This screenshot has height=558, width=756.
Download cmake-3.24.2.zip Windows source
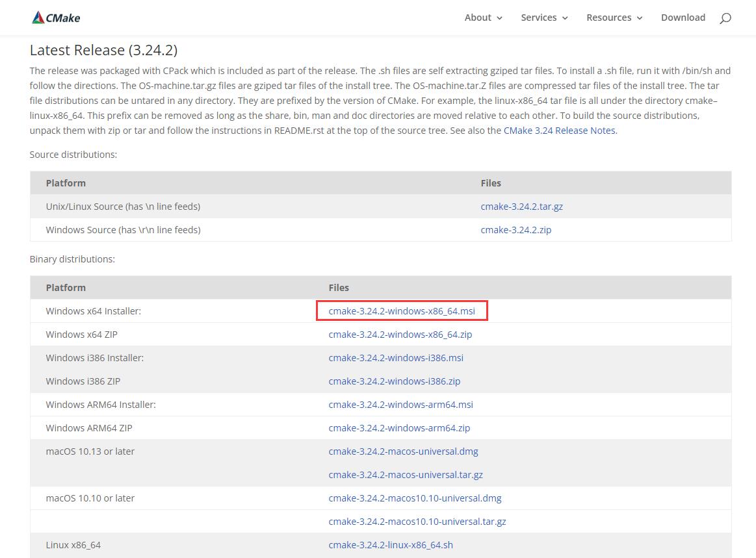515,230
